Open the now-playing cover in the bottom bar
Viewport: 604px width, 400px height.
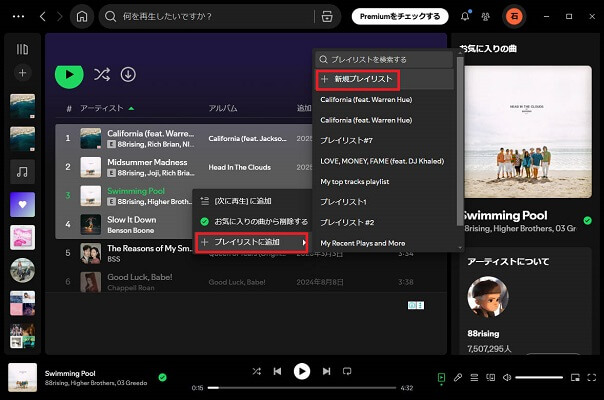(22, 377)
